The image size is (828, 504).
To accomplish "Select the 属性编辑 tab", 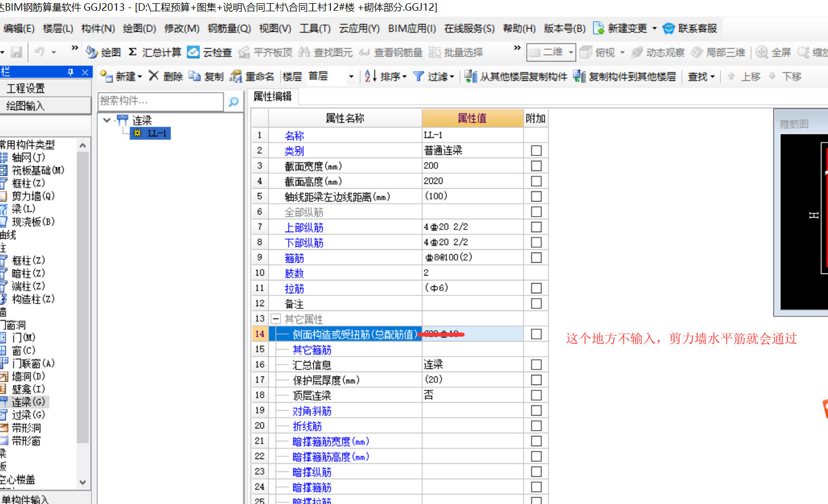I will pyautogui.click(x=272, y=97).
